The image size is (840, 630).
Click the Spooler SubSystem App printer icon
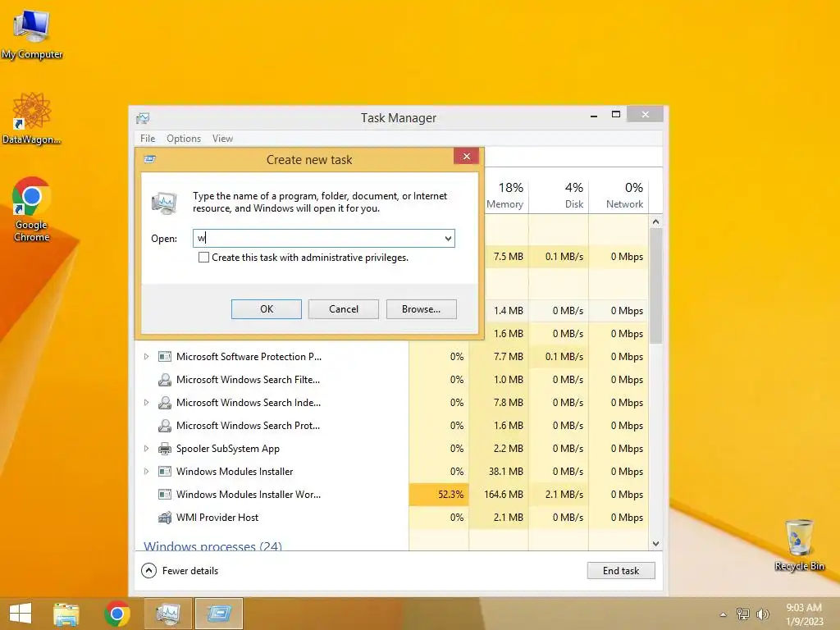165,449
